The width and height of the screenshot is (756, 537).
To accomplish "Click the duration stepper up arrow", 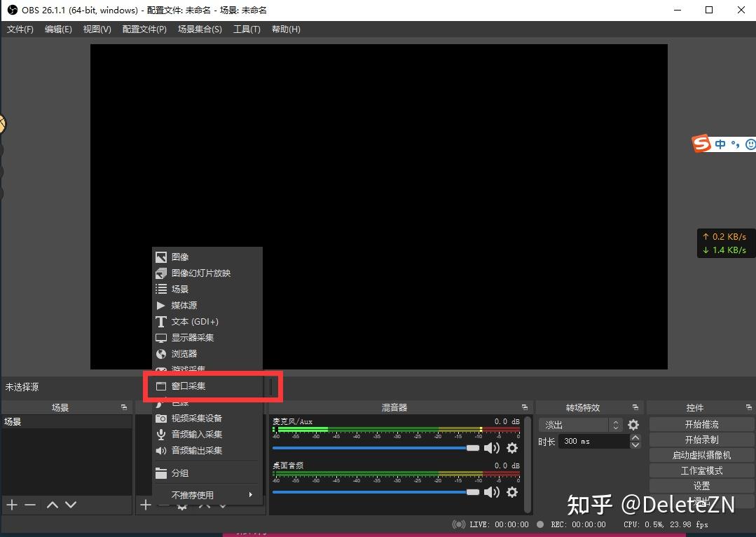I will point(635,437).
